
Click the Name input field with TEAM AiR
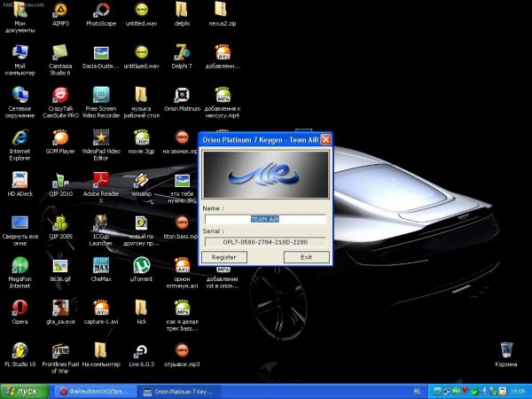click(265, 219)
